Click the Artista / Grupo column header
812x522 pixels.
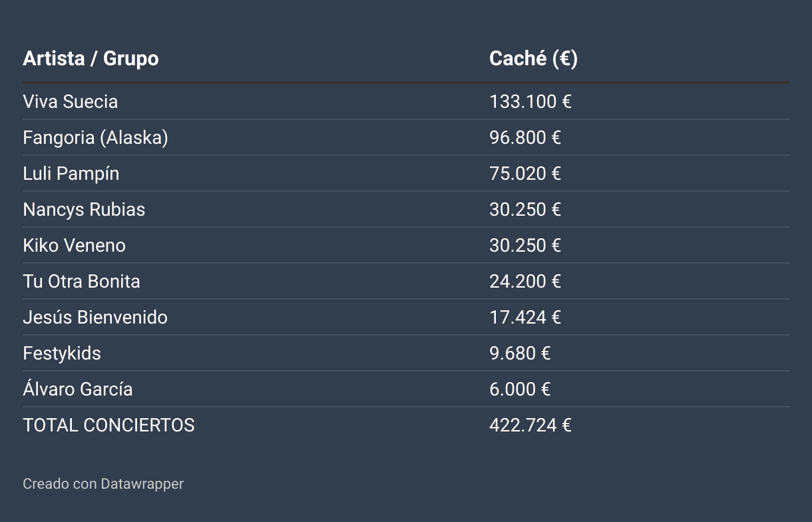(91, 59)
